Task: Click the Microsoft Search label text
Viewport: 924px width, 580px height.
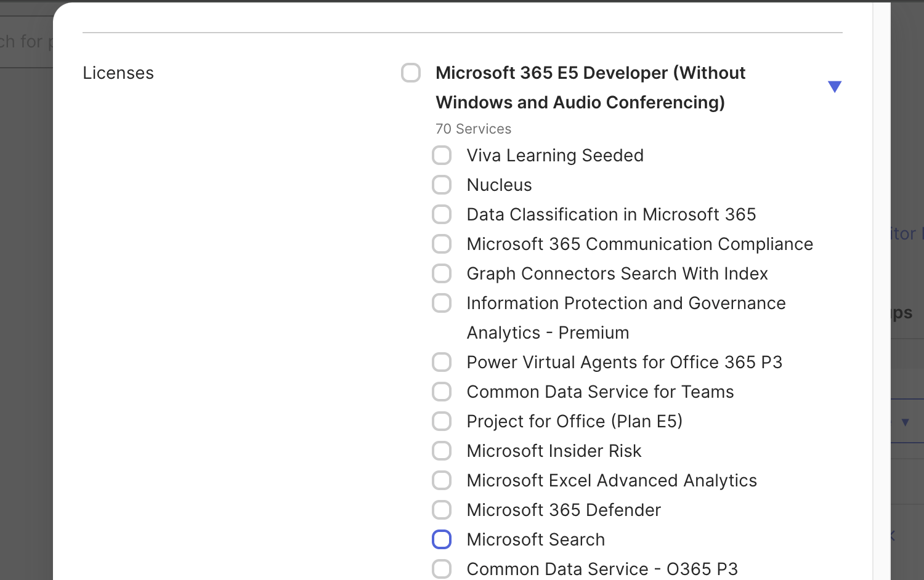Action: click(x=536, y=539)
